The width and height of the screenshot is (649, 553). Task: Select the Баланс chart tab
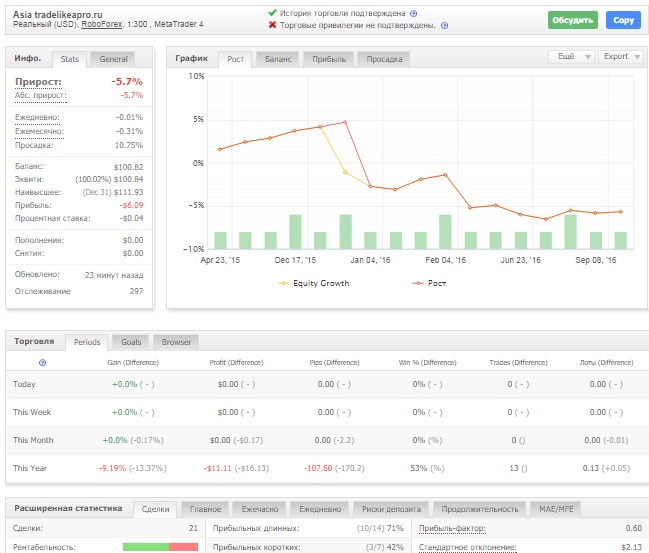pyautogui.click(x=278, y=59)
